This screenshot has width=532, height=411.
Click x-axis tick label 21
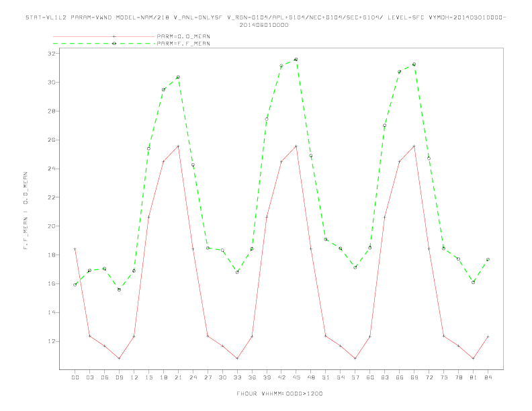(178, 377)
